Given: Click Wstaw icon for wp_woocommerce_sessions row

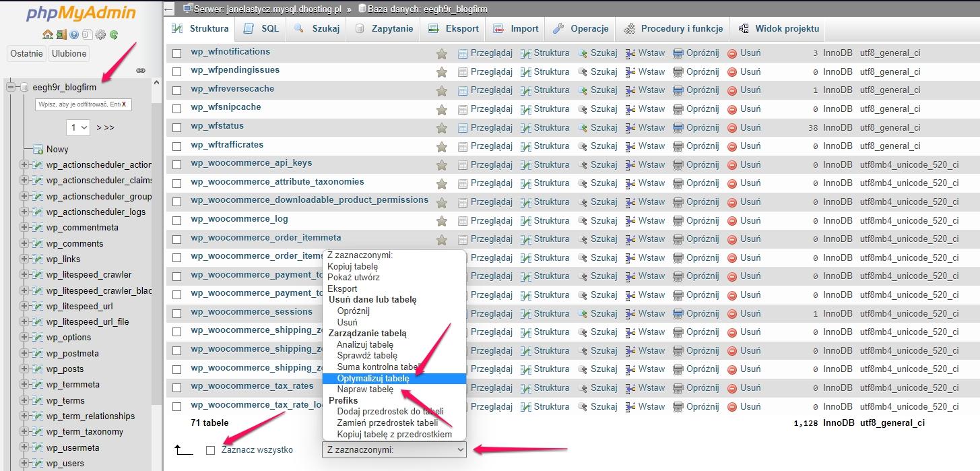Looking at the screenshot, I should point(630,314).
